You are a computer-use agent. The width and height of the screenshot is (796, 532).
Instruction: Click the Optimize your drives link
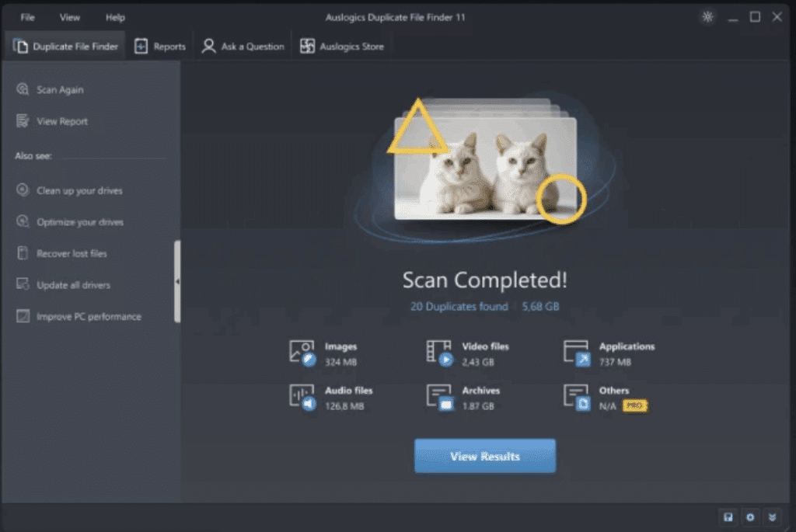(x=80, y=222)
